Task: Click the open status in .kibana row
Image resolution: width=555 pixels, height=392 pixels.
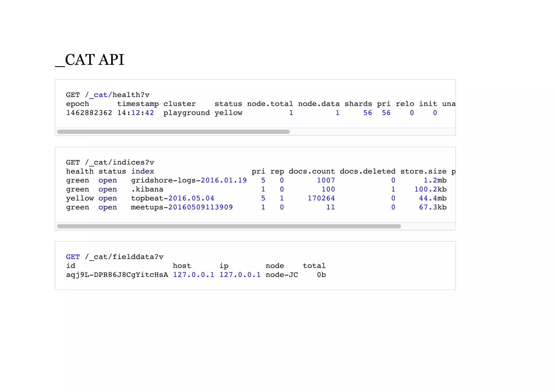Action: coord(108,190)
